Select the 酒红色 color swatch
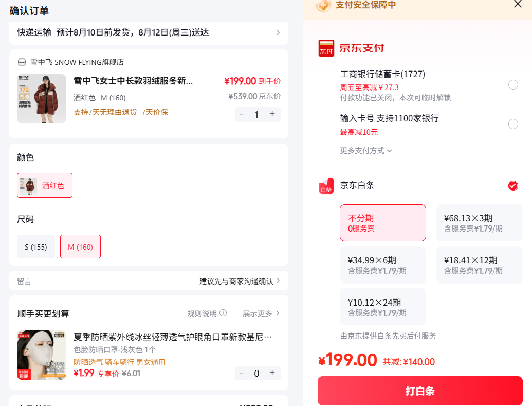The width and height of the screenshot is (532, 406). [45, 185]
